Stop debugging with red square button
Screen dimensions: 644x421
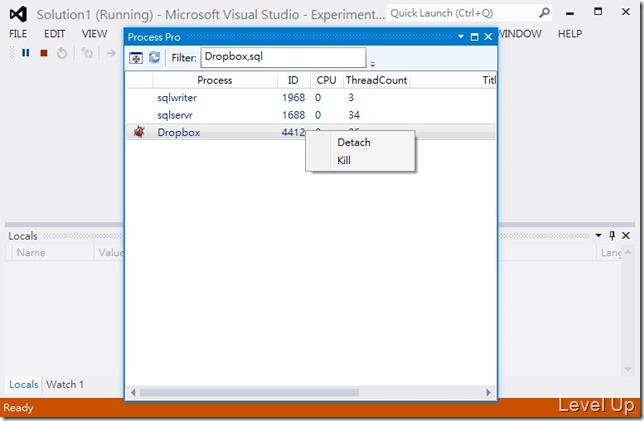point(44,53)
